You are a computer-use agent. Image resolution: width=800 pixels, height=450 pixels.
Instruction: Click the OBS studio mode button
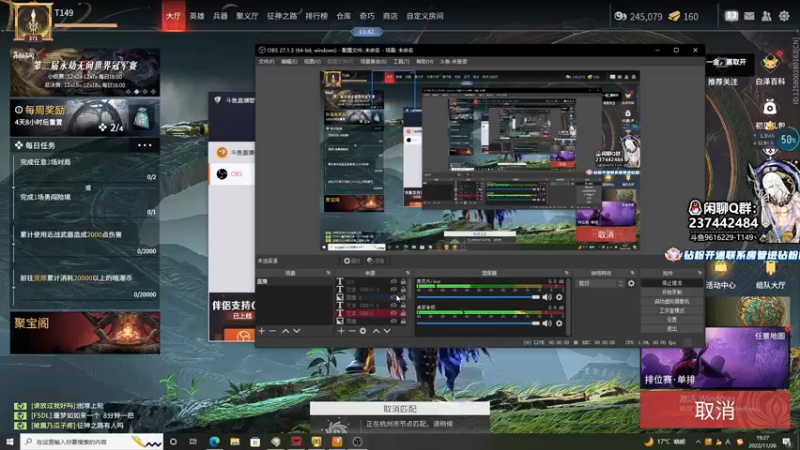(671, 310)
